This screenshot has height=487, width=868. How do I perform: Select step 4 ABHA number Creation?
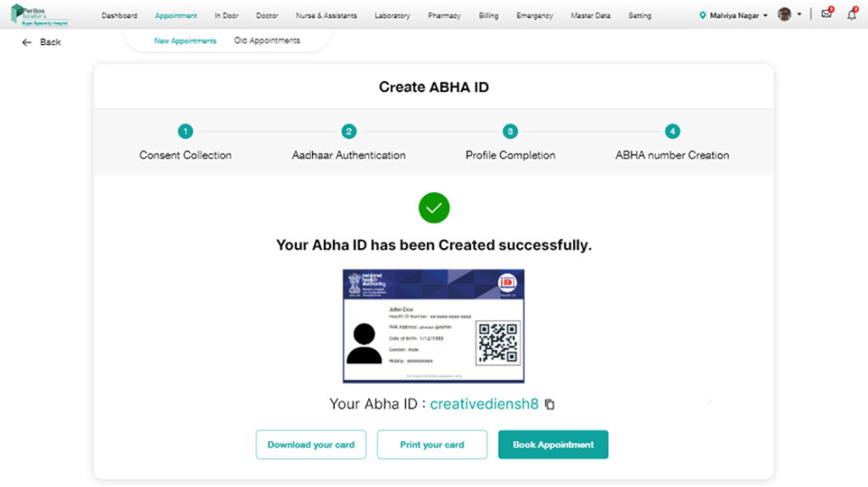click(x=672, y=131)
